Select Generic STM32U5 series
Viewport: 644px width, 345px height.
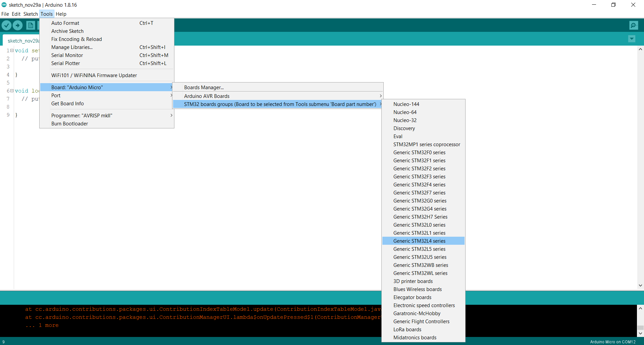[x=423, y=257]
